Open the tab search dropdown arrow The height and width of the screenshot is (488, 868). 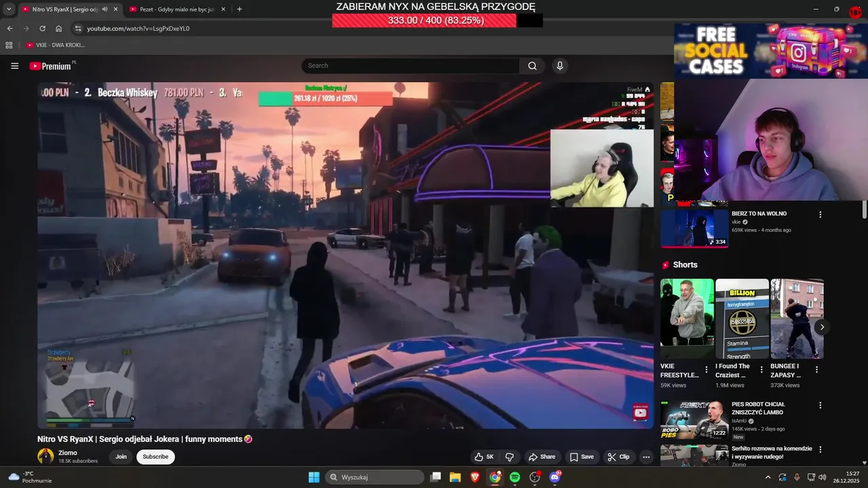point(9,9)
